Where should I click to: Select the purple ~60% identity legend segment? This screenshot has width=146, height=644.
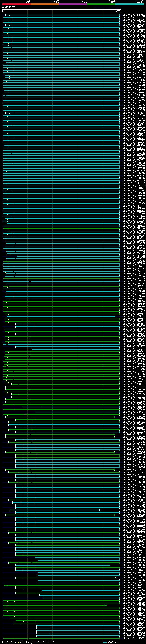point(73,4)
